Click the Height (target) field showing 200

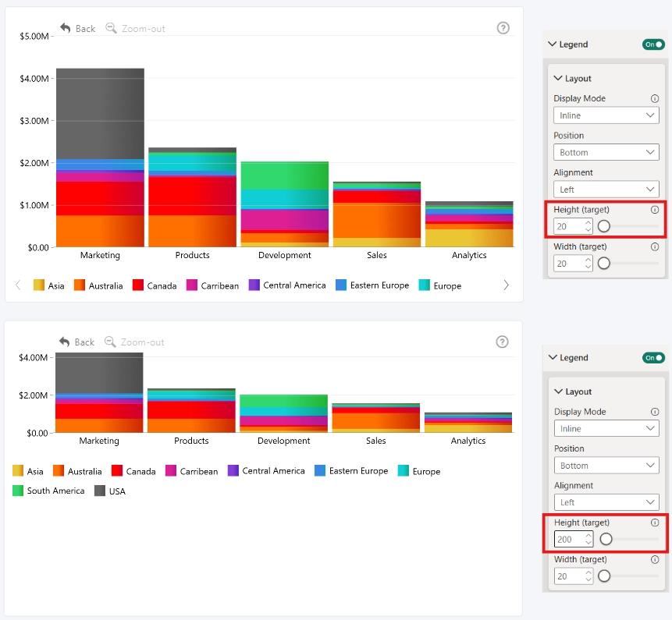coord(574,539)
